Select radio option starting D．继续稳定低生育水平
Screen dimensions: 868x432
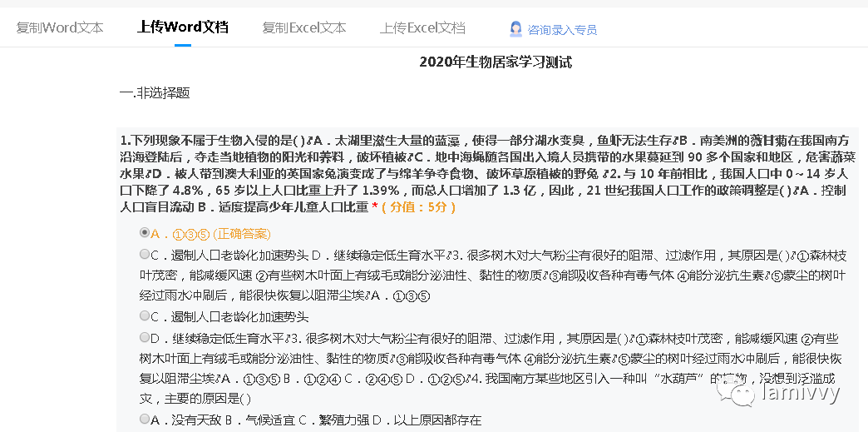(x=145, y=337)
